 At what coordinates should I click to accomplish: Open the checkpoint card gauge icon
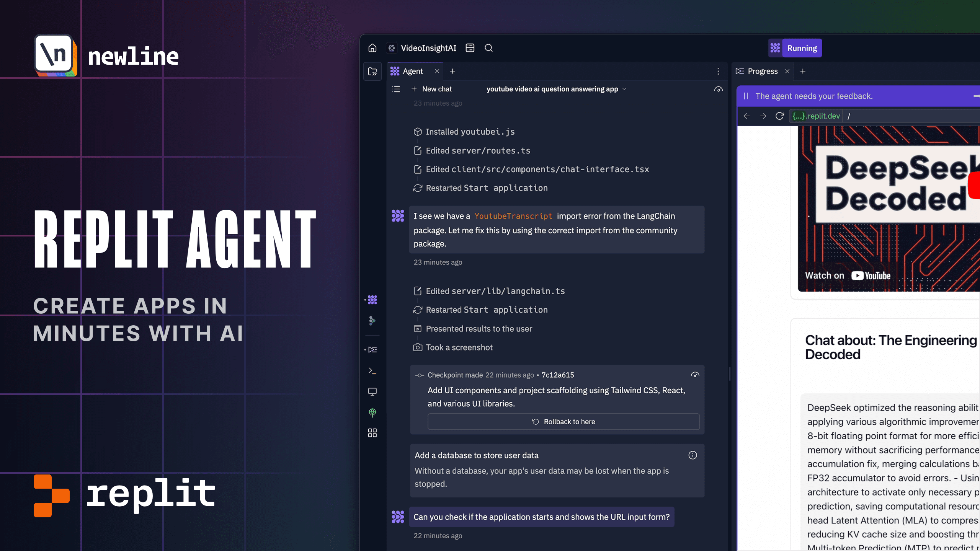pyautogui.click(x=695, y=375)
